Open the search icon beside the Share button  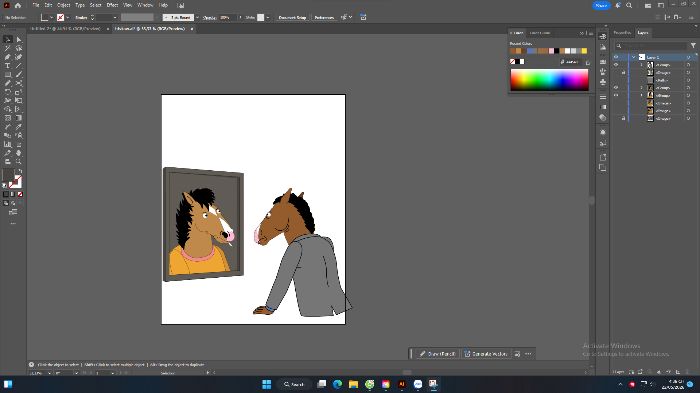click(x=629, y=5)
